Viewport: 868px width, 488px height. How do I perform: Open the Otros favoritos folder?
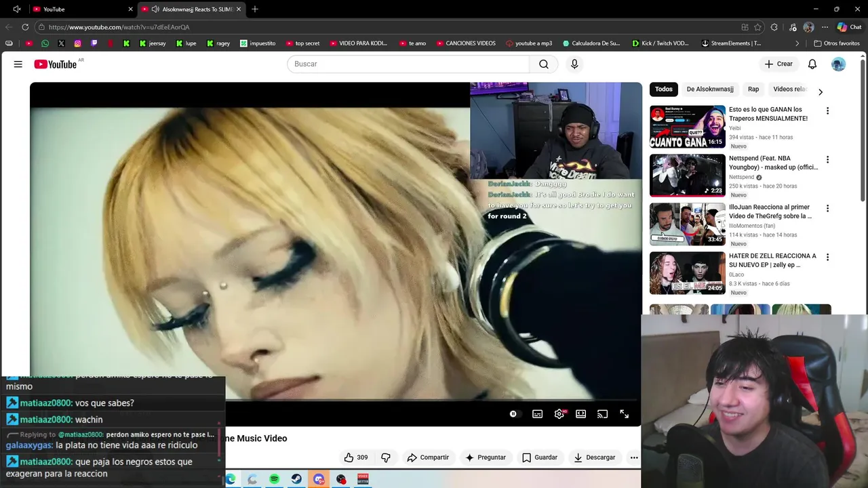tap(837, 43)
